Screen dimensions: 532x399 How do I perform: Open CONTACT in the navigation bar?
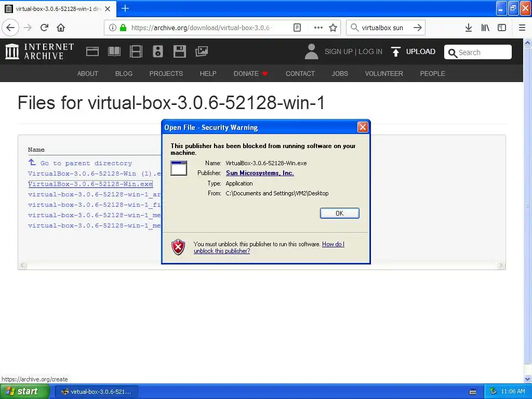coord(300,74)
